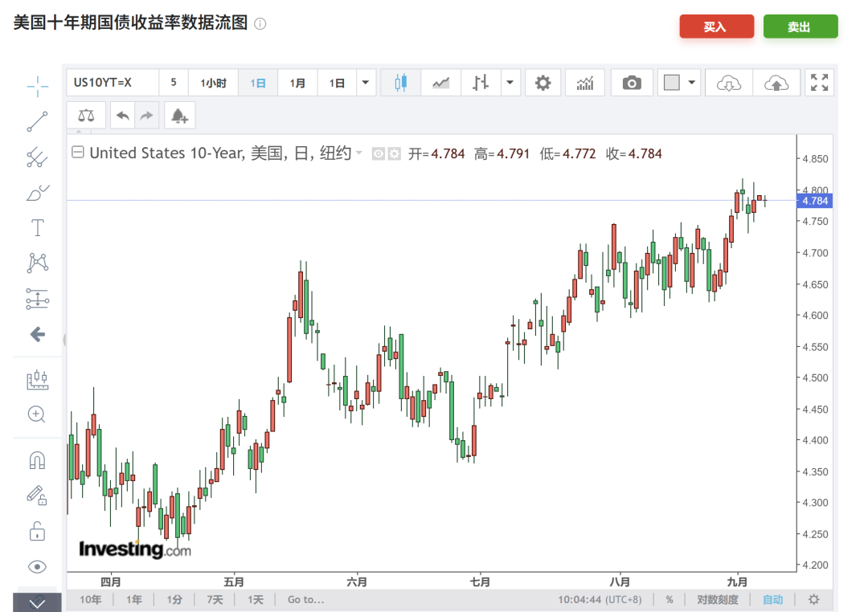Undo the last chart action
This screenshot has height=612, width=868.
[x=122, y=116]
